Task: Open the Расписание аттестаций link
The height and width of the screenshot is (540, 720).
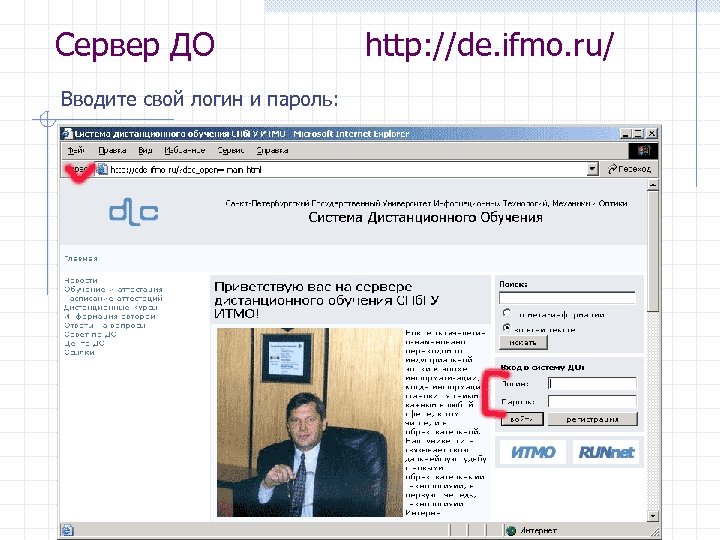Action: point(115,298)
